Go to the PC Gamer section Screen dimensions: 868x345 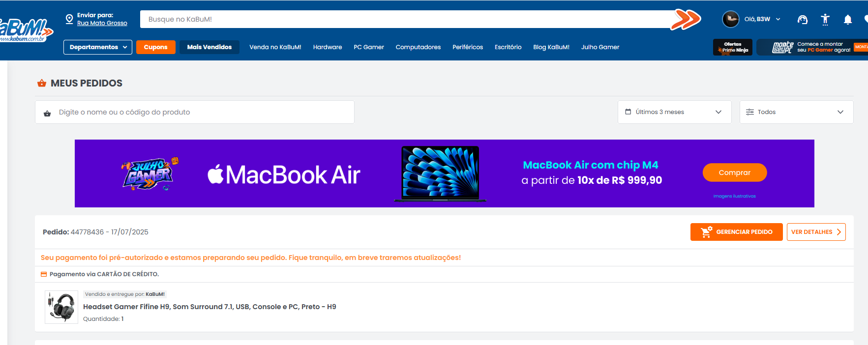coord(368,47)
